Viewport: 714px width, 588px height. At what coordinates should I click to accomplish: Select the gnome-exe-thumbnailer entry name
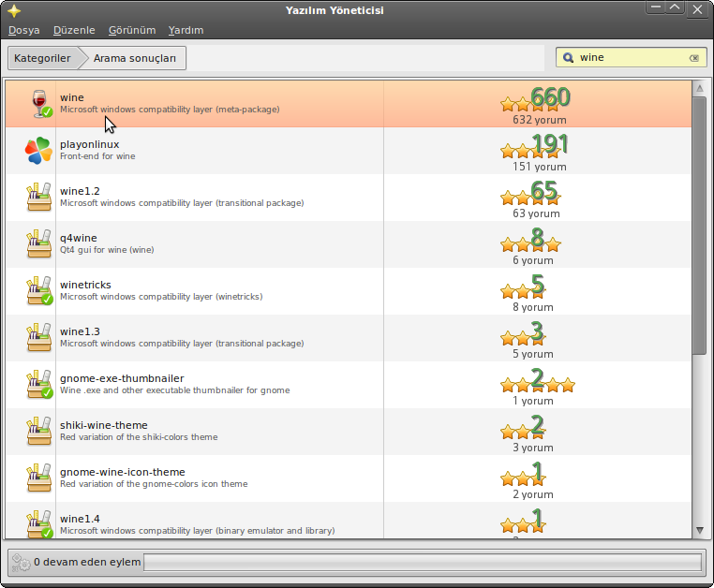coord(122,378)
